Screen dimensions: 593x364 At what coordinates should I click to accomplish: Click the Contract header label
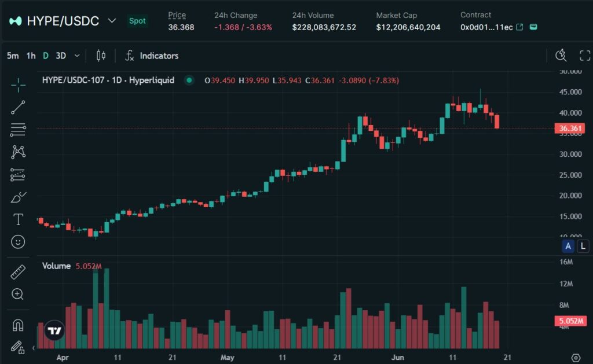coord(476,14)
